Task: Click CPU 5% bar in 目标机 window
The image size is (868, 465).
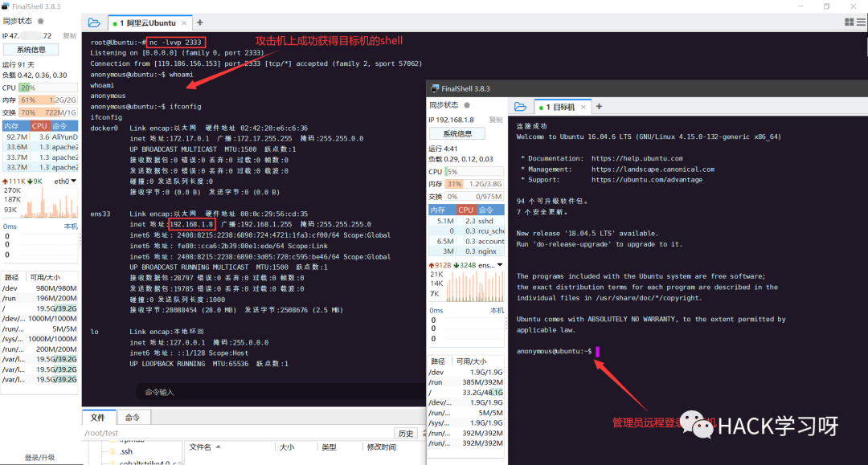Action: [474, 171]
